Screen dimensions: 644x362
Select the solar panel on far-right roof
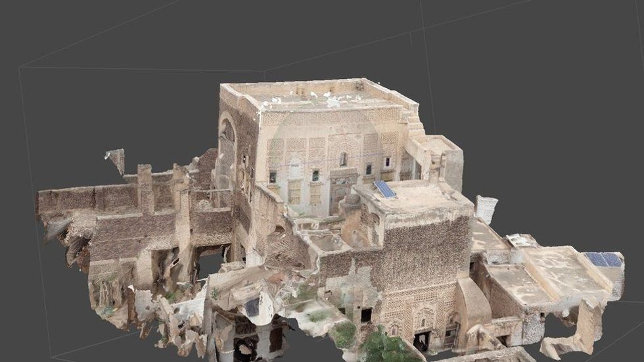point(605,260)
